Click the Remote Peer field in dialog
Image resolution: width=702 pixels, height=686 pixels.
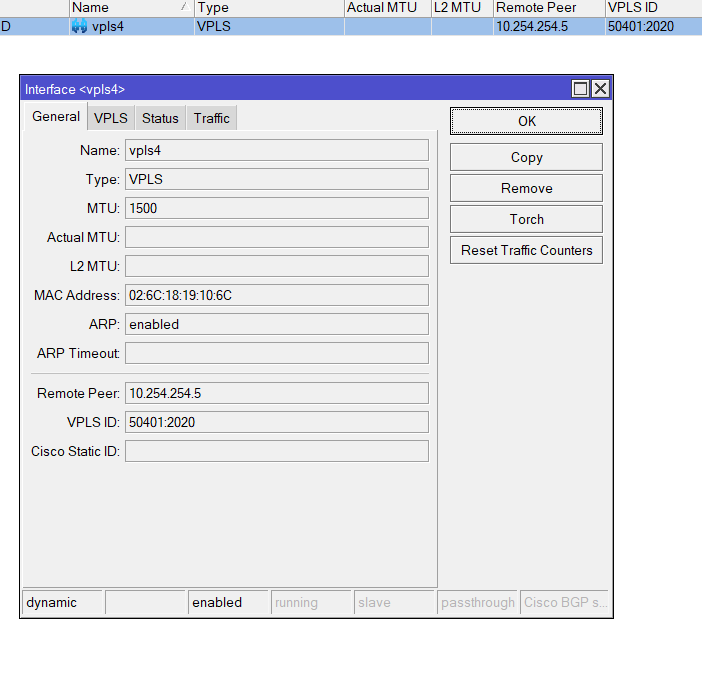point(277,393)
